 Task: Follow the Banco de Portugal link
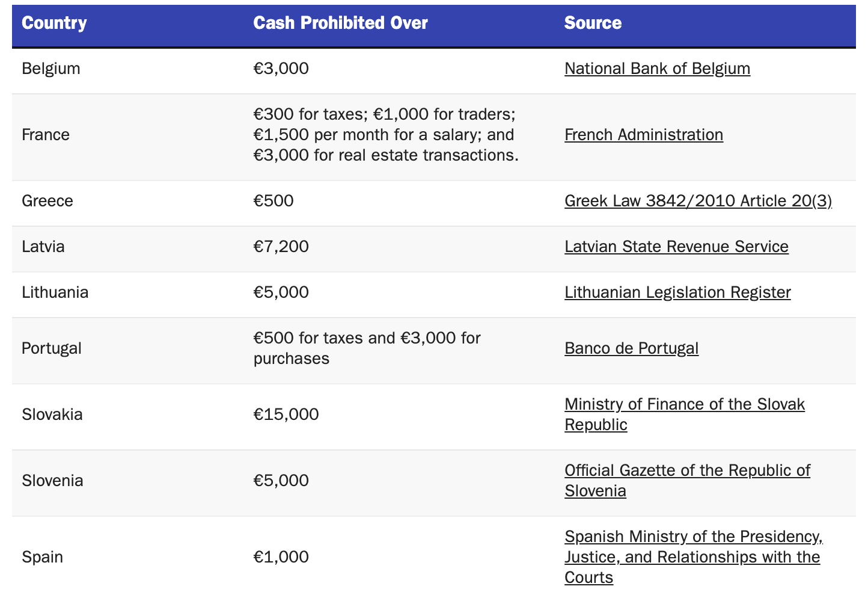[631, 348]
